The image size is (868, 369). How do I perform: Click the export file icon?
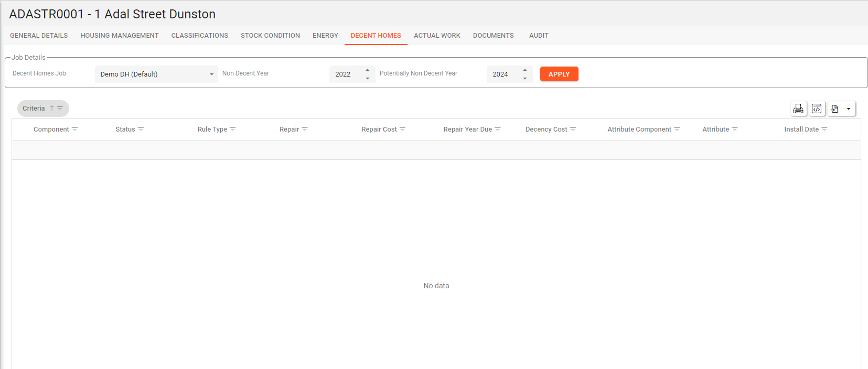pyautogui.click(x=835, y=108)
